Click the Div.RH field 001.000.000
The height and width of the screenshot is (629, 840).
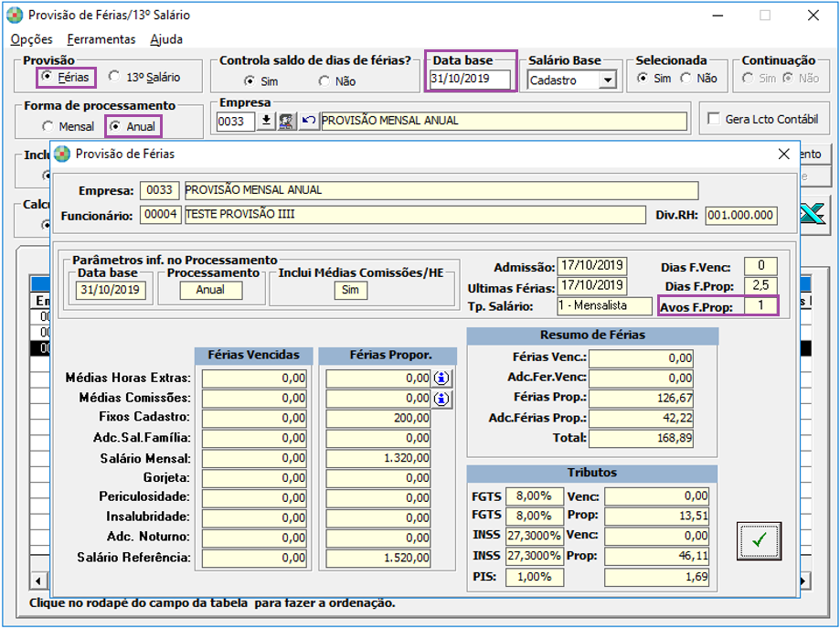pyautogui.click(x=741, y=216)
